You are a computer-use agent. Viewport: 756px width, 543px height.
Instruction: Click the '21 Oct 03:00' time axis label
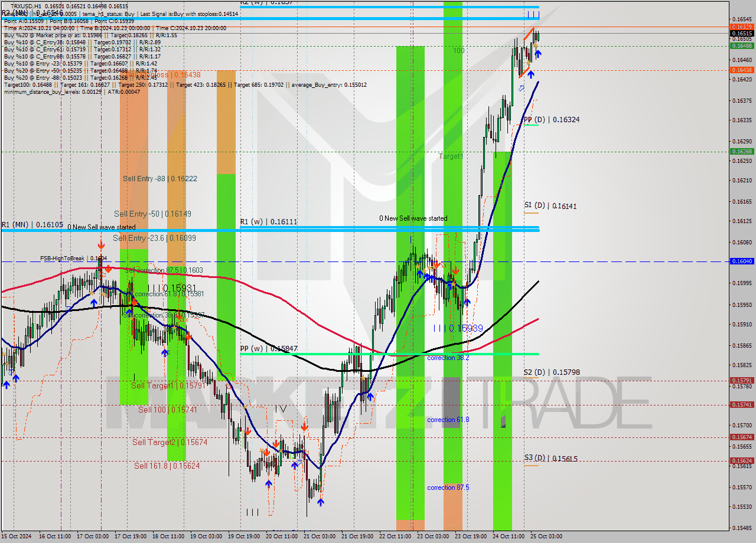tap(320, 537)
